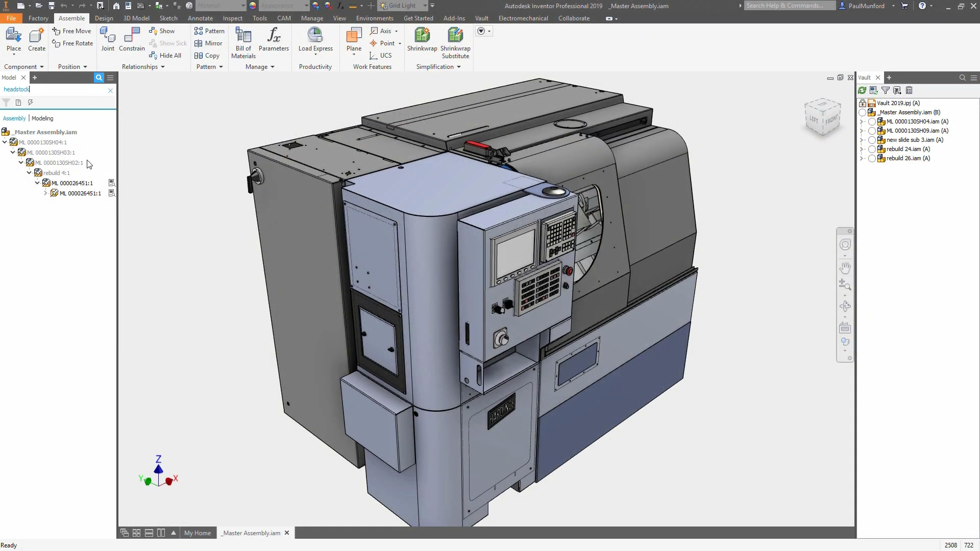Toggle status circle for _Master Assembly.iam in Vault

tap(863, 113)
